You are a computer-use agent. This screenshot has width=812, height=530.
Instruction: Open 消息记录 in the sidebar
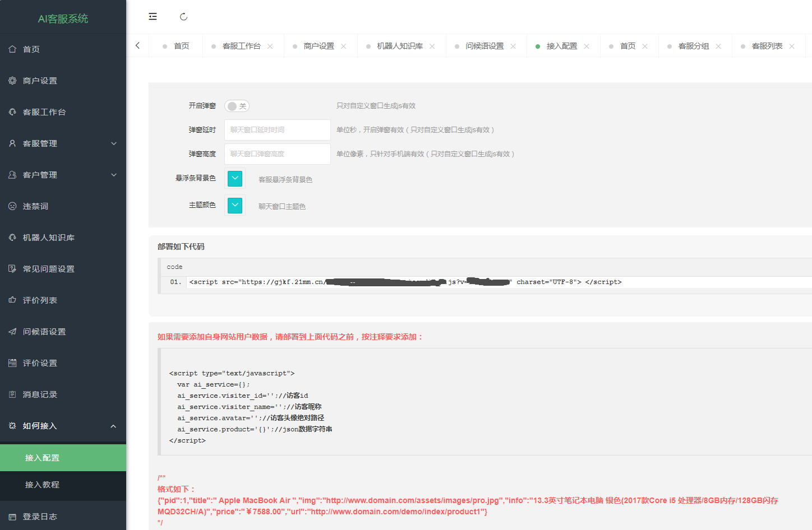tap(63, 394)
